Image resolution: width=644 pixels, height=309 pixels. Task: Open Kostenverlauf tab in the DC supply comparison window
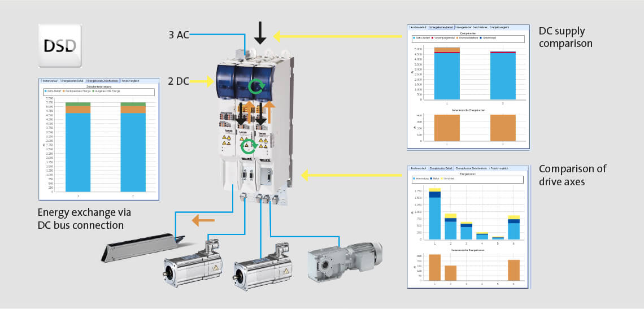pyautogui.click(x=419, y=27)
